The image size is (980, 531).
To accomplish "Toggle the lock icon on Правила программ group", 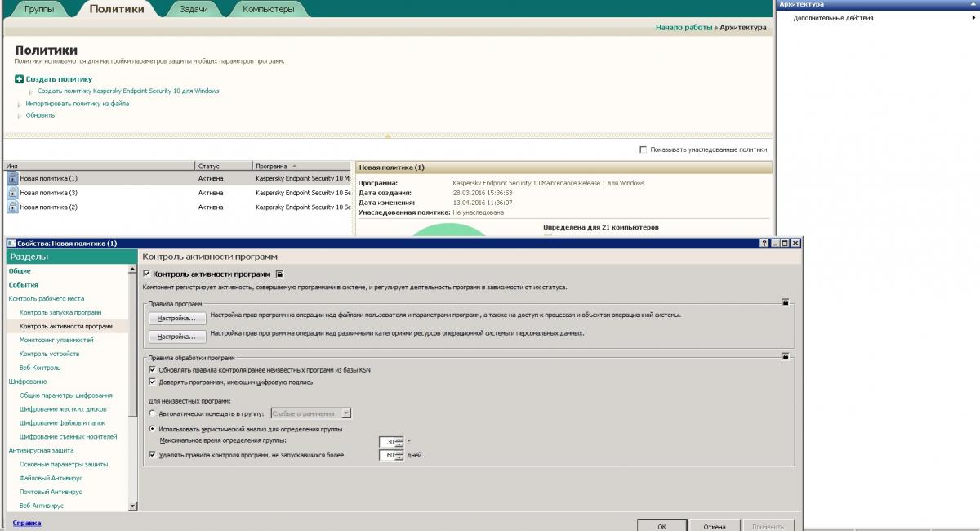I will point(785,302).
